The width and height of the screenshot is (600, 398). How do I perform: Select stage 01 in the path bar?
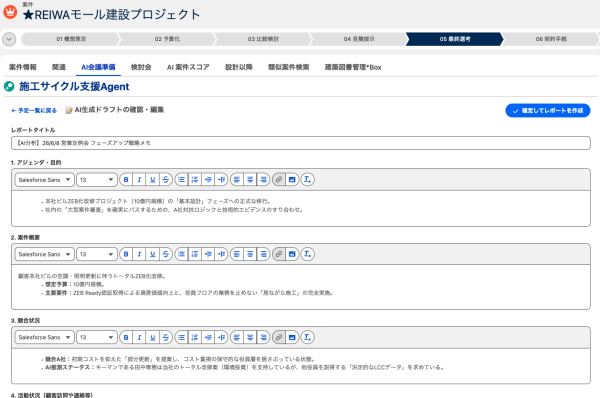coord(71,39)
